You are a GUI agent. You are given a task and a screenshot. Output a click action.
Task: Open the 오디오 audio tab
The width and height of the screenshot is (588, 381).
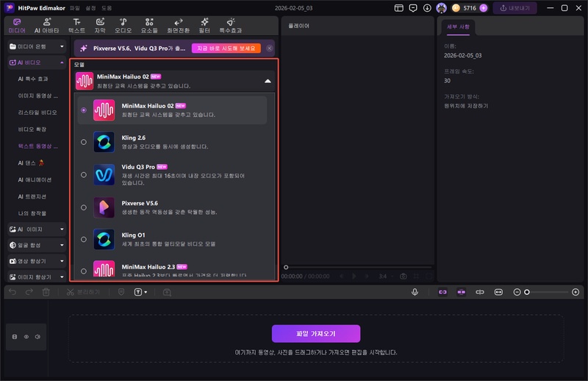pos(123,26)
